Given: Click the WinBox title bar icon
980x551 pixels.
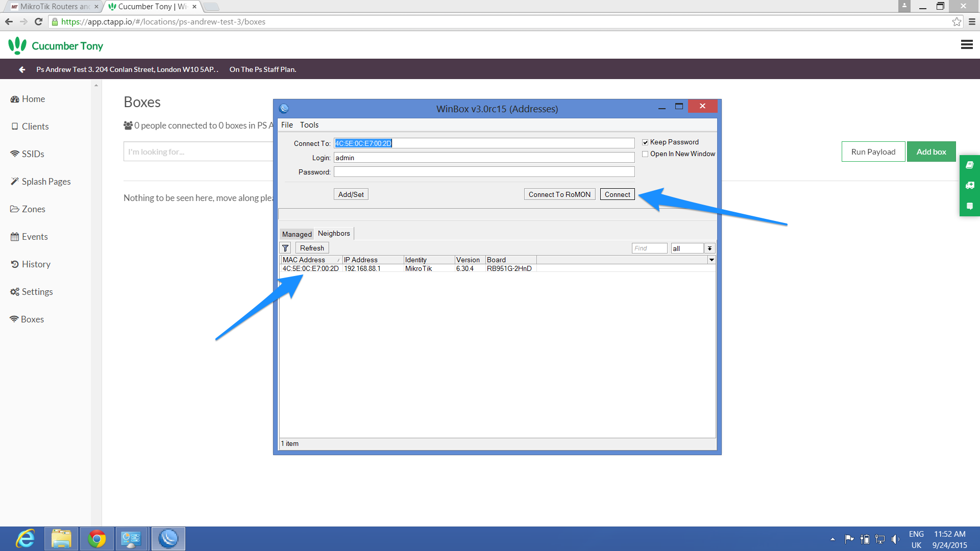Looking at the screenshot, I should tap(284, 108).
